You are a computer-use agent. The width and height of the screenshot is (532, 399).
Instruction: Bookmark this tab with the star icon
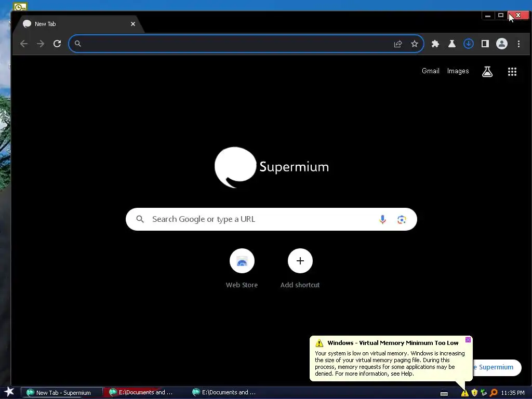[x=414, y=44]
